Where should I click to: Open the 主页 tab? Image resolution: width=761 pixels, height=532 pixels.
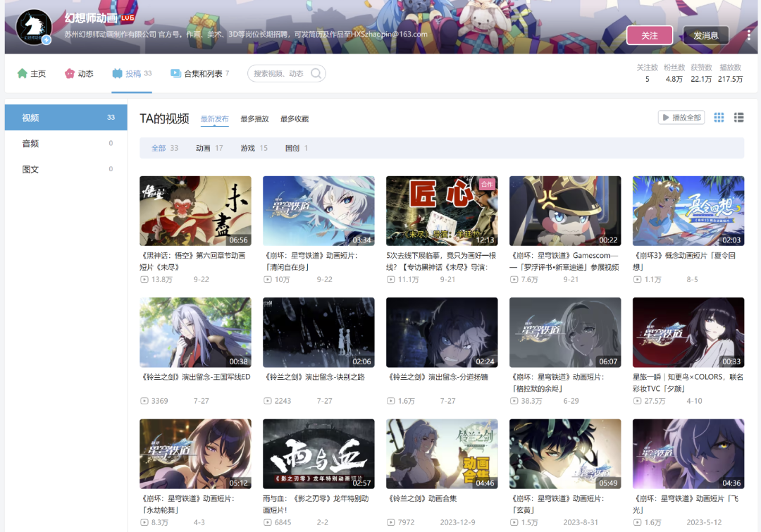[x=32, y=73]
